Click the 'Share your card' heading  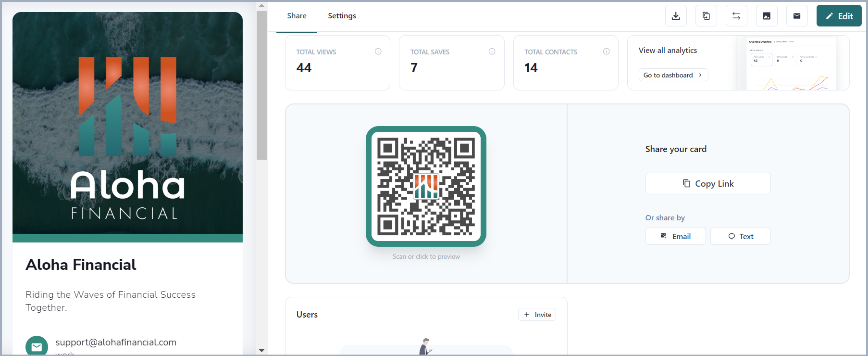(x=676, y=149)
